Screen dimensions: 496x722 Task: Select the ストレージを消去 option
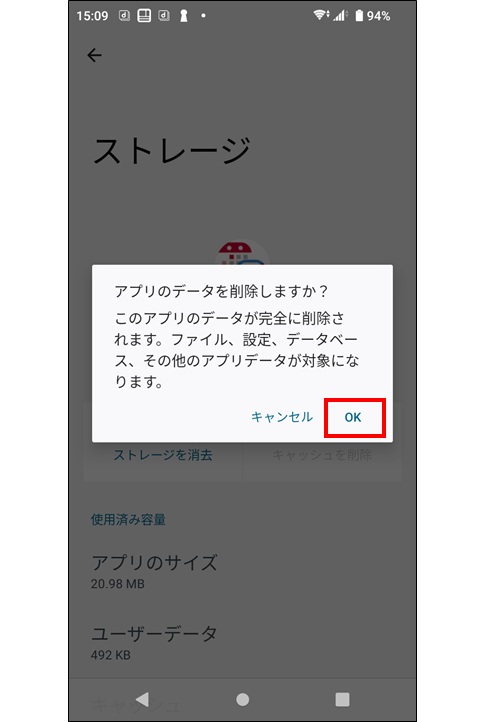(163, 455)
